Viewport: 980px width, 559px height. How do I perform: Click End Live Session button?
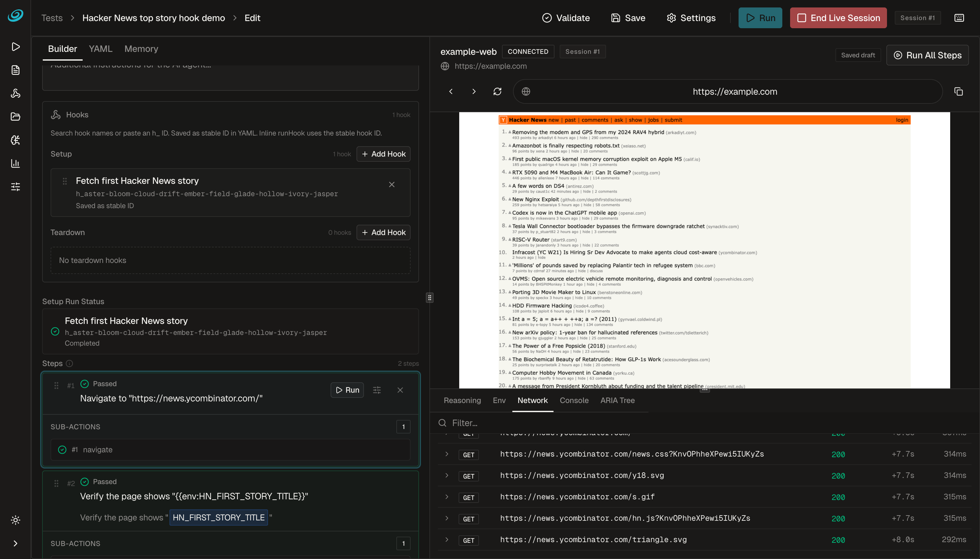pyautogui.click(x=838, y=18)
